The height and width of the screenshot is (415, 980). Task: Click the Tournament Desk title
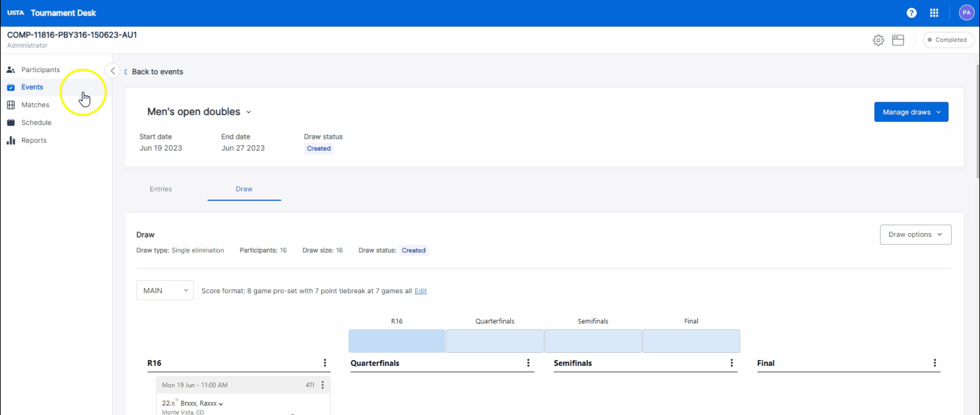tap(63, 12)
